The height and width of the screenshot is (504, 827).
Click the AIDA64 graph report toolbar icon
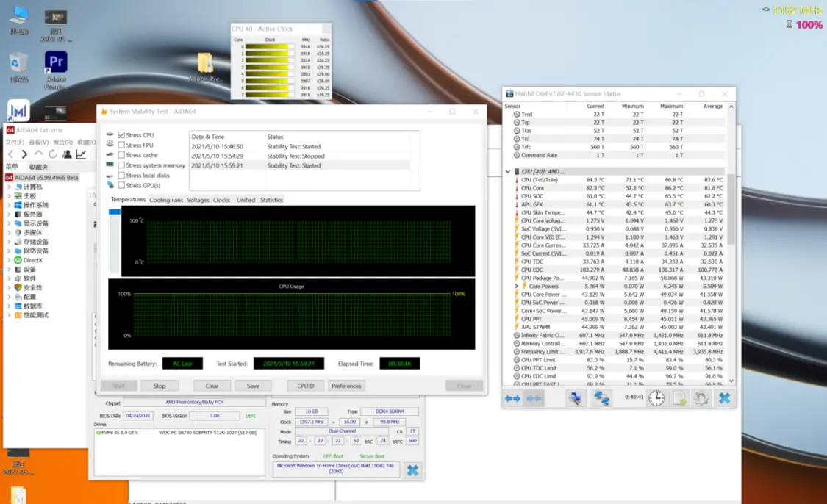(81, 154)
